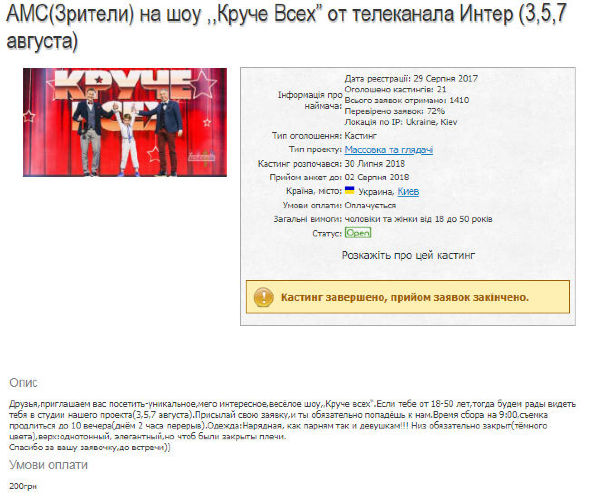This screenshot has height=501, width=600.
Task: Click the Загальні вимоги requirements text
Action: (x=419, y=219)
